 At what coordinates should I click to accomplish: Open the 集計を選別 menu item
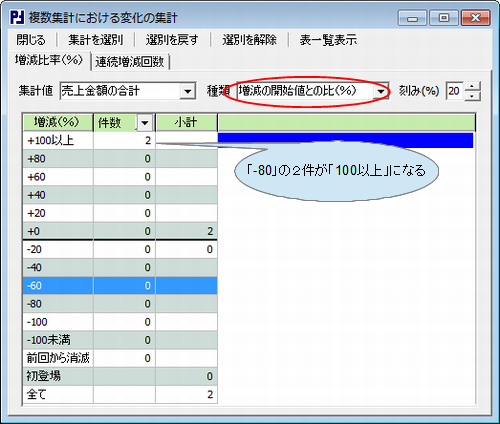click(x=96, y=40)
